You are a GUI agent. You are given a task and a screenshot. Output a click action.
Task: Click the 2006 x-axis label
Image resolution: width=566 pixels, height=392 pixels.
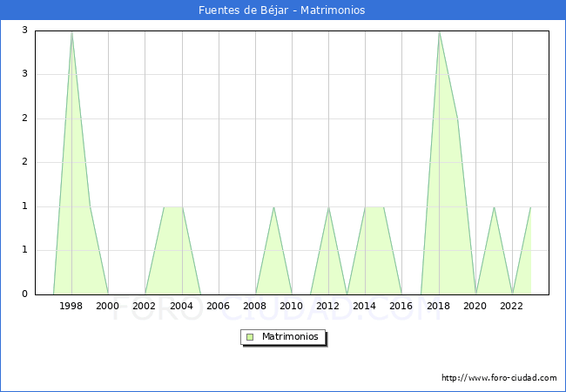[218, 306]
